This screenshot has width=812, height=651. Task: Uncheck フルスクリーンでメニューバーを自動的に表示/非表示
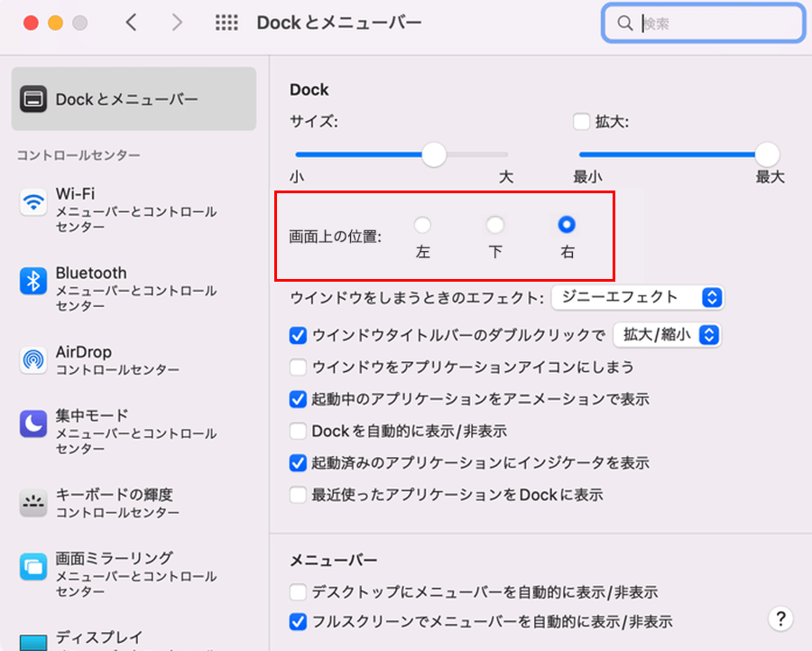tap(298, 621)
